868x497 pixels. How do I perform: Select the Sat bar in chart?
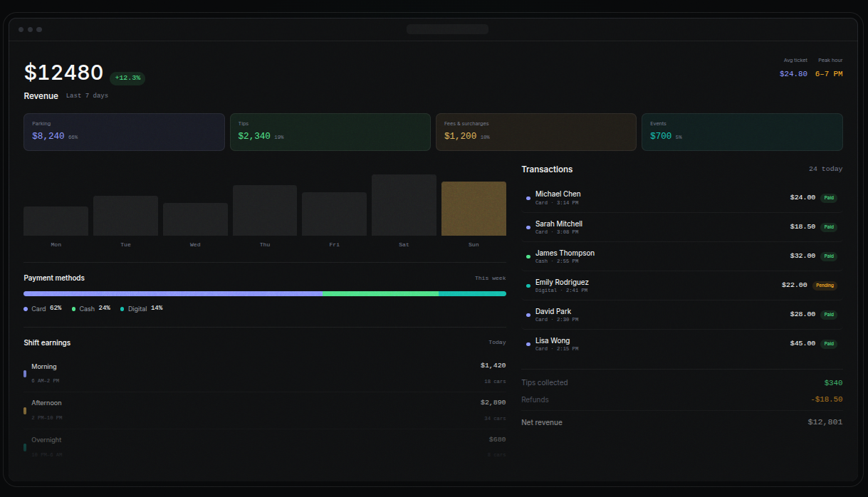tap(404, 205)
